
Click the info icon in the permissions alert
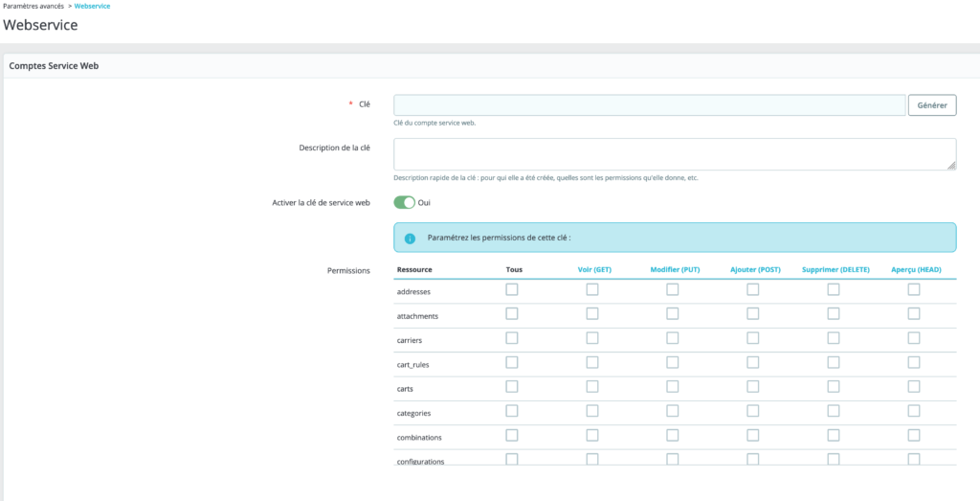[x=410, y=239]
